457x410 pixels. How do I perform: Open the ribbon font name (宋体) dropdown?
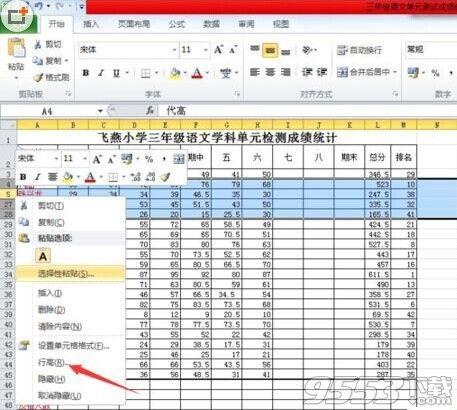(x=174, y=50)
